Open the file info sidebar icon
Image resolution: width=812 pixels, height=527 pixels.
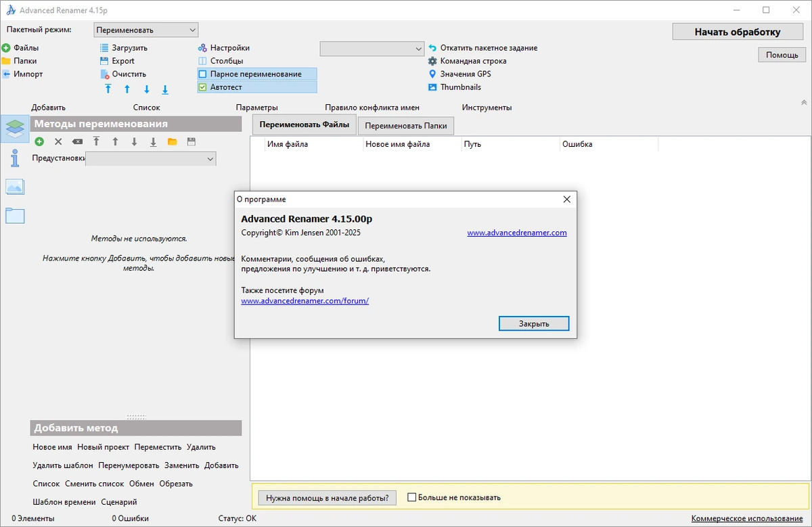point(15,158)
